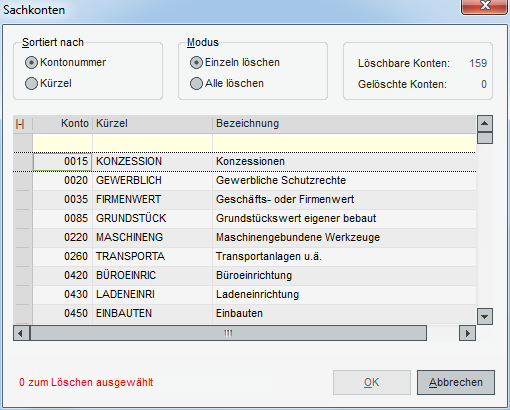Choose Alle löschen mode
This screenshot has height=410, width=510.
(x=227, y=83)
